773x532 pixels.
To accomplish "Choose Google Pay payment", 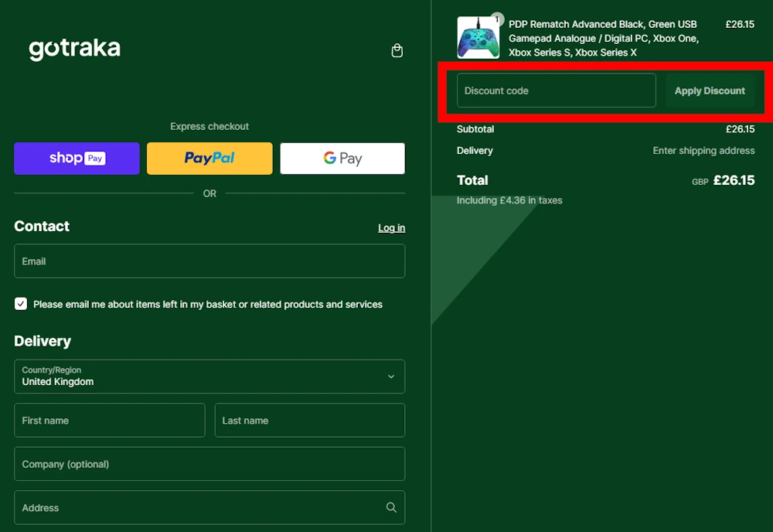I will coord(342,158).
